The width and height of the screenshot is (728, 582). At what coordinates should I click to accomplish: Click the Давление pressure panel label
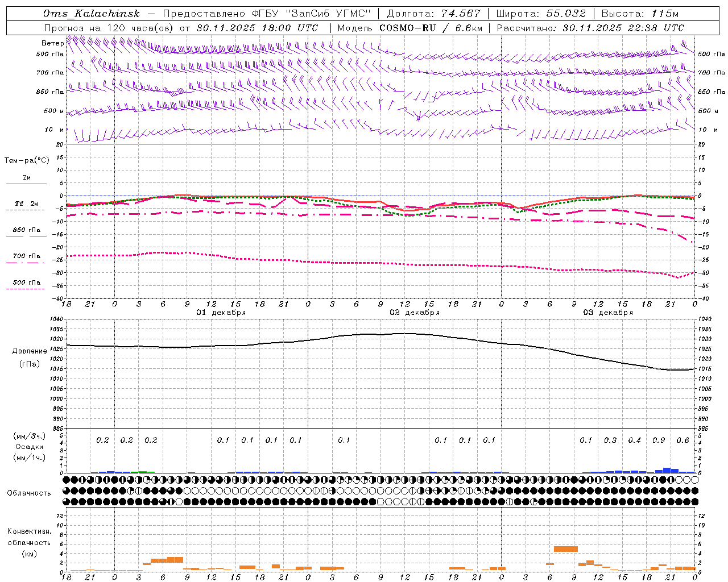[30, 351]
